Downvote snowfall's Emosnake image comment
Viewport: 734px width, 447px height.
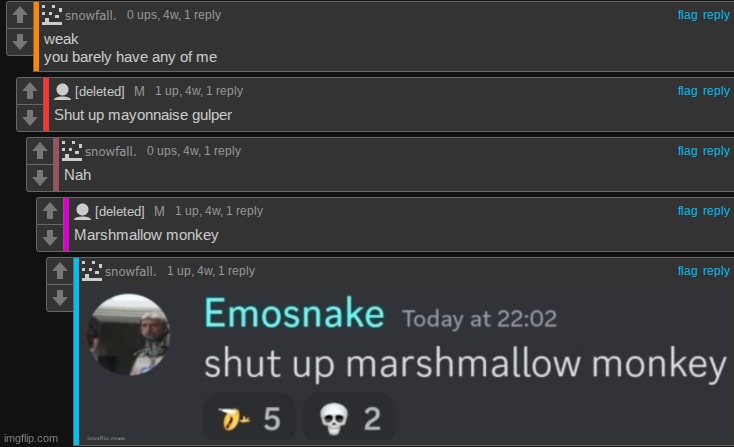[x=60, y=298]
